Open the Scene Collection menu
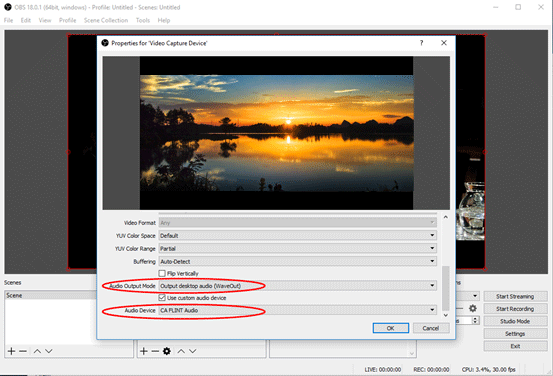 [x=106, y=20]
